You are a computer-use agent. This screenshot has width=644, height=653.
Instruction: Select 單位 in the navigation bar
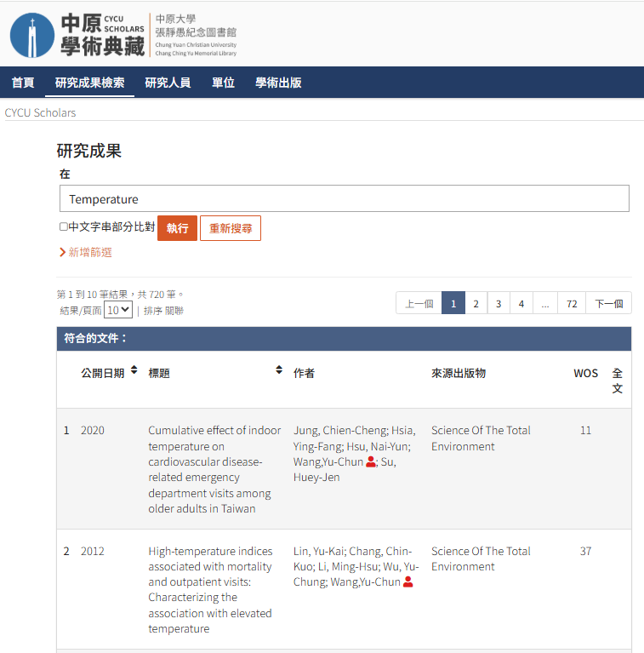point(223,83)
